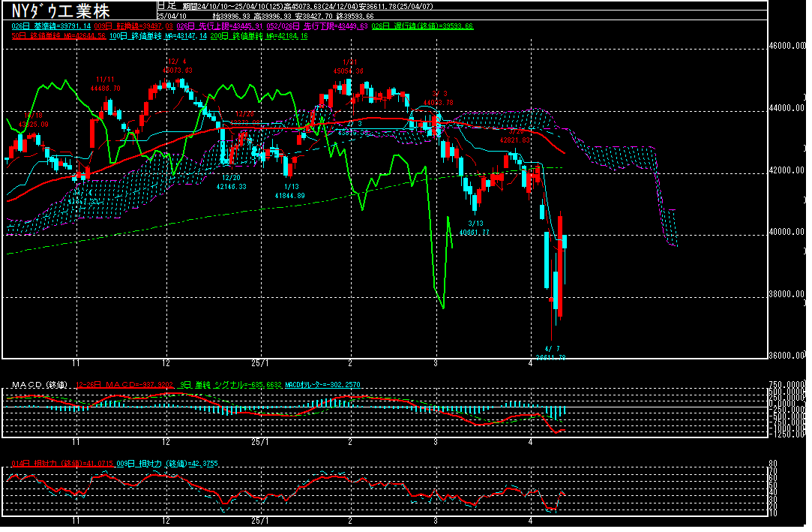812x532 pixels.
Task: Click the 12 month label under the price chart
Action: click(166, 363)
